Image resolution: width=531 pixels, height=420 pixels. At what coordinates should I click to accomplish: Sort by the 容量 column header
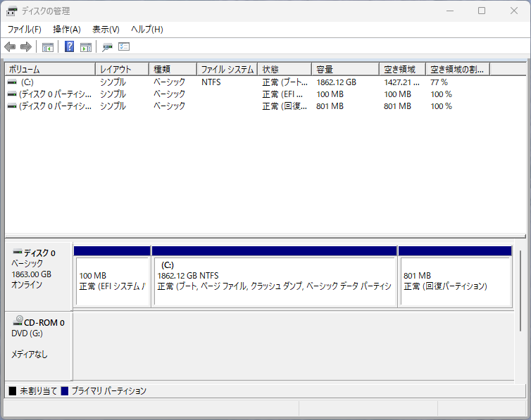(345, 70)
